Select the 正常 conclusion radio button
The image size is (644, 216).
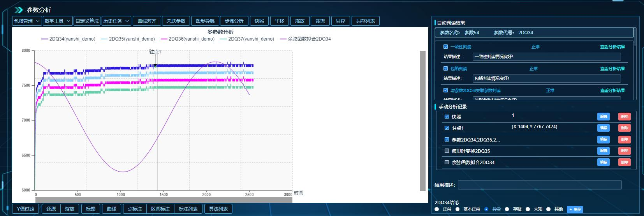[437, 209]
